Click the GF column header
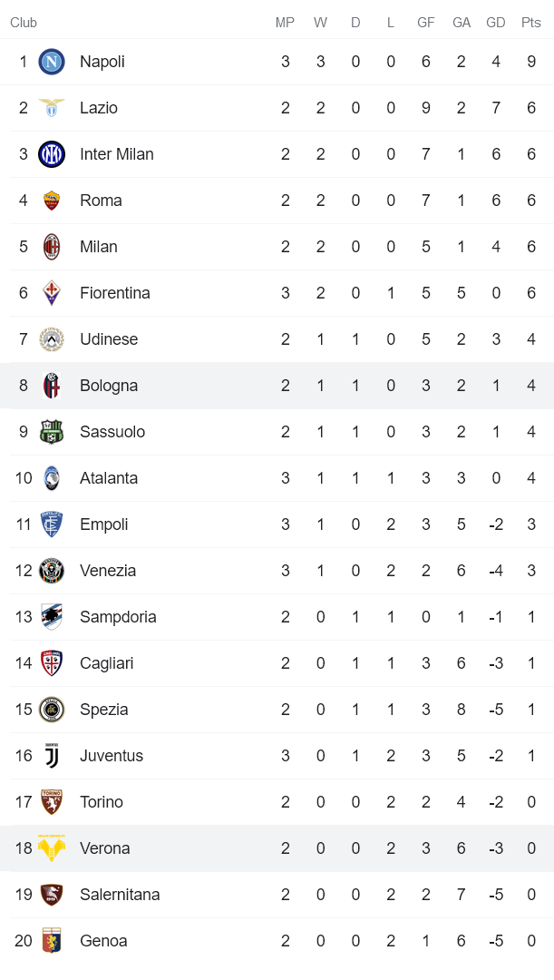 (x=426, y=23)
